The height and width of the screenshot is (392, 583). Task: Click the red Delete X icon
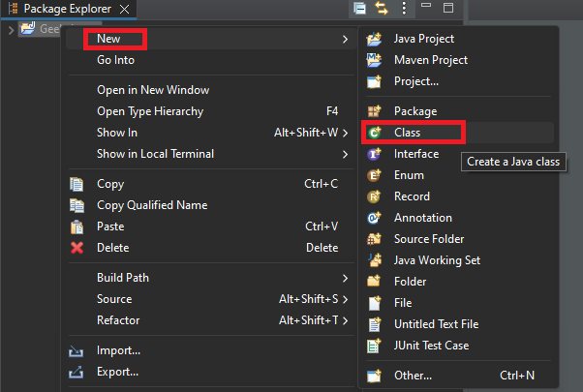click(x=77, y=248)
